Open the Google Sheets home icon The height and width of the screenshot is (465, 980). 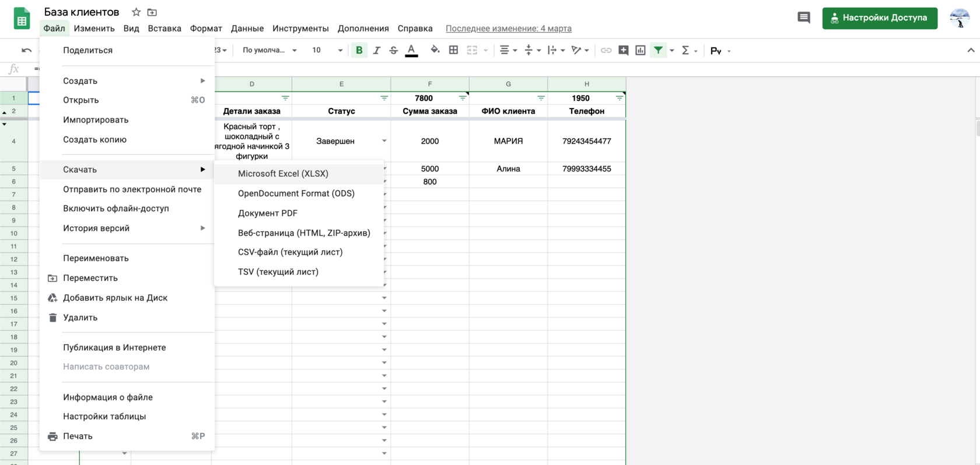pos(22,18)
